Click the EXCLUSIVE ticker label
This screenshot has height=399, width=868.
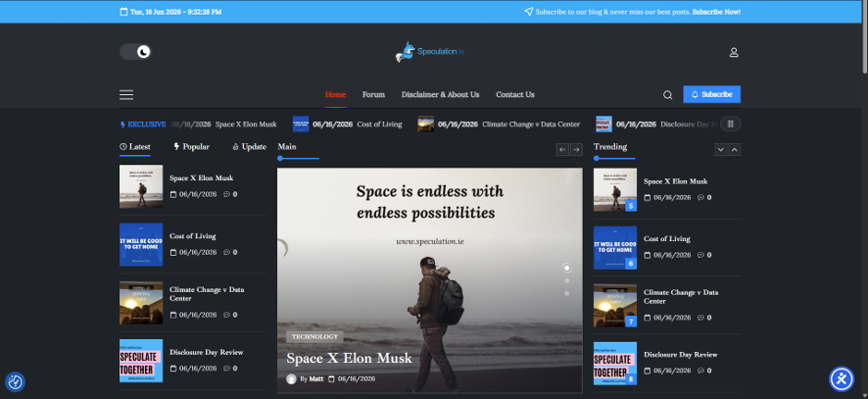(143, 125)
